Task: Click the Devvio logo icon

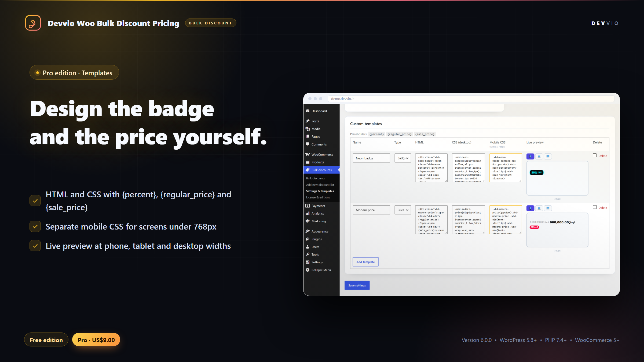Action: 33,23
